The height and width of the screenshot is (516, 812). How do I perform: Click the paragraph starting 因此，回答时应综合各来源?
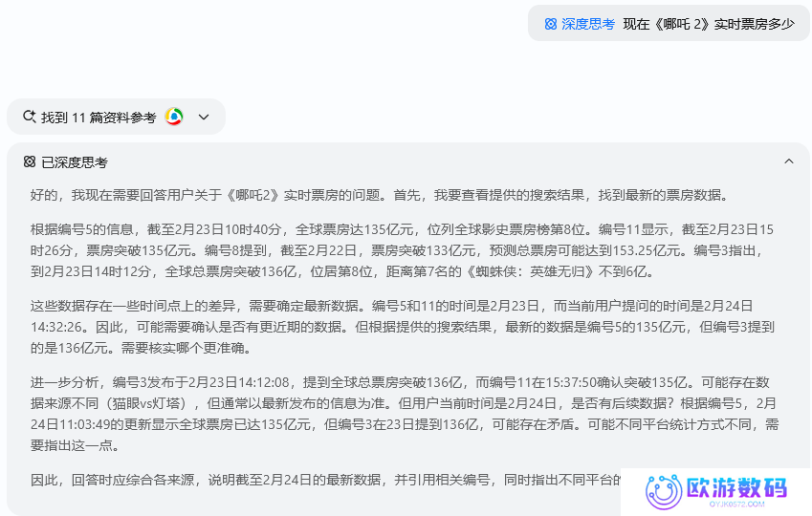[325, 480]
